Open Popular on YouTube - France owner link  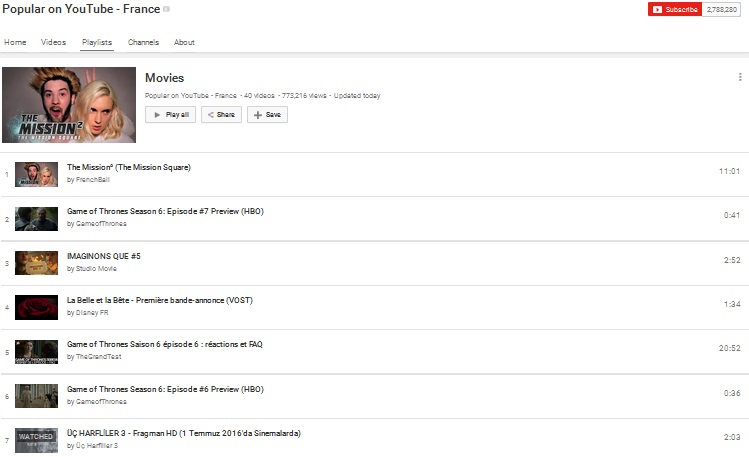(191, 96)
